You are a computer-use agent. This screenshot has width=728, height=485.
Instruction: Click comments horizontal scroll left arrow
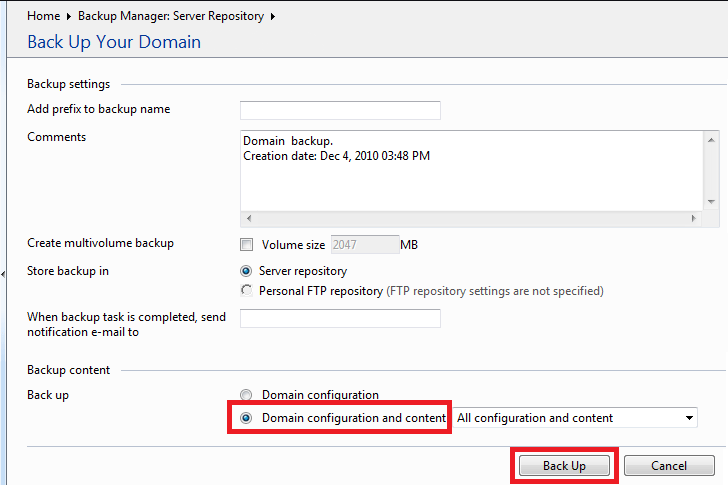[x=249, y=218]
